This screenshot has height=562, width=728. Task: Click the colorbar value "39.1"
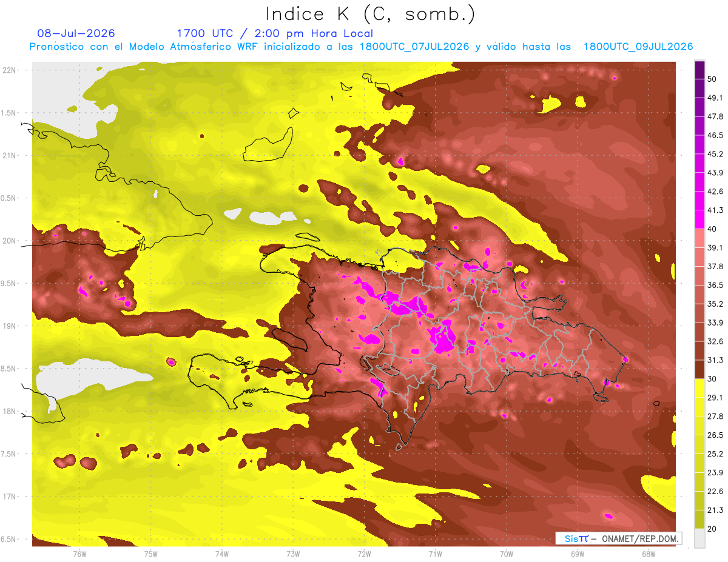(x=715, y=247)
